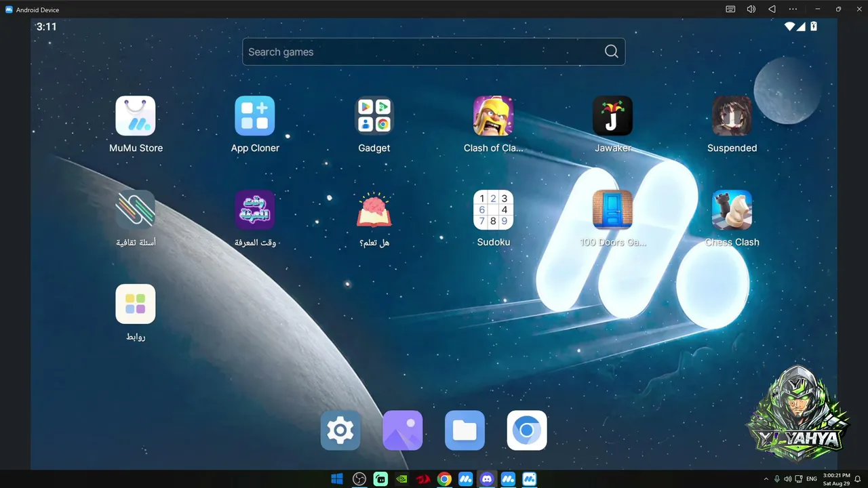Tap the 3:11 Android clock
Viewport: 868px width, 488px height.
pyautogui.click(x=47, y=26)
